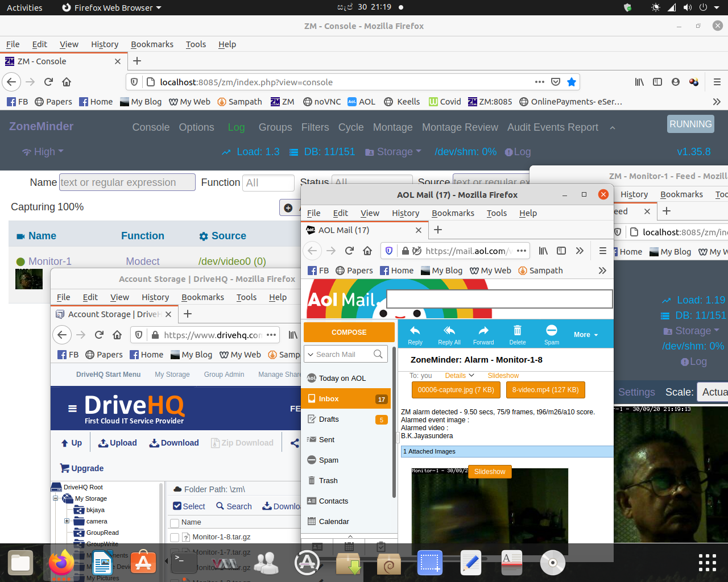Expand the email Details chevron

pos(471,376)
